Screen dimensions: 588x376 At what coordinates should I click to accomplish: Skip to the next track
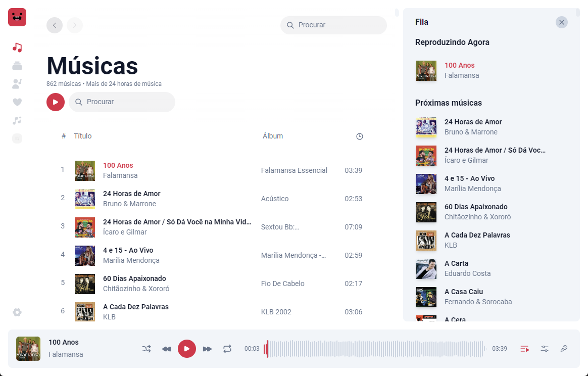click(207, 349)
